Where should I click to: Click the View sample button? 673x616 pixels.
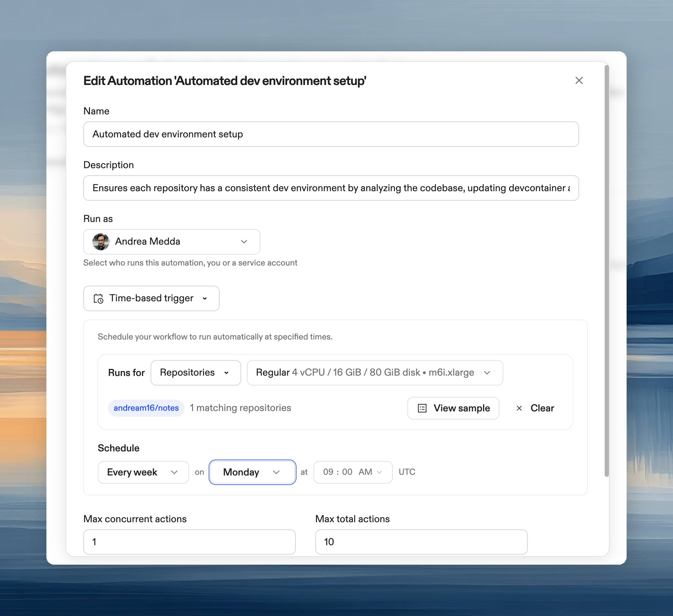click(453, 408)
